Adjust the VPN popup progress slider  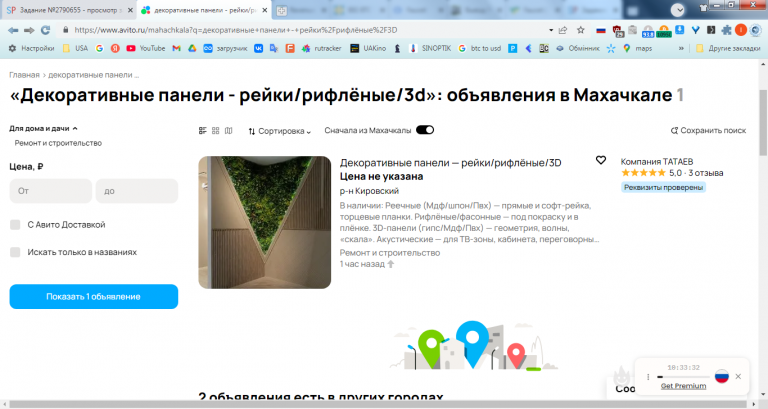[x=683, y=377]
